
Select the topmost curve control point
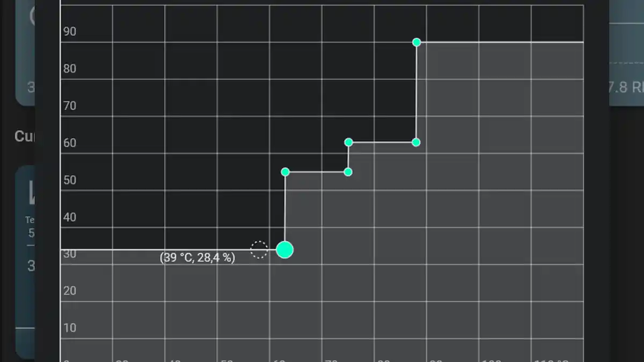click(416, 42)
